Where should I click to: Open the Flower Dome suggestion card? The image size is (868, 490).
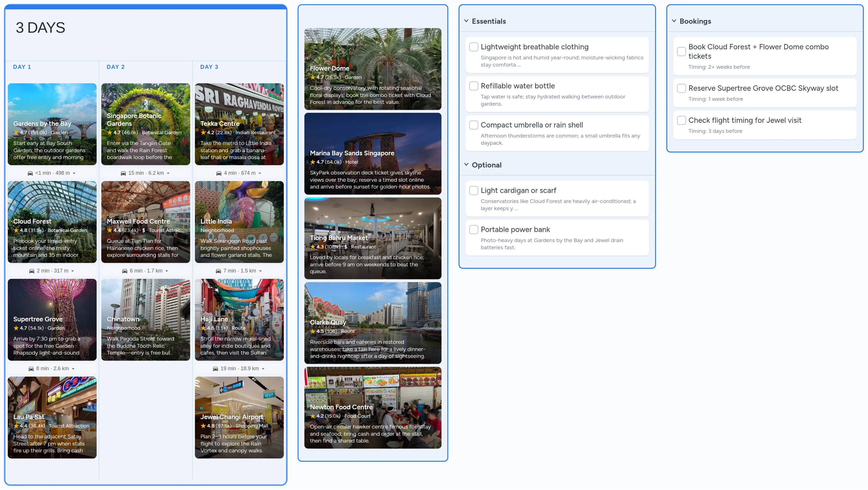[x=373, y=69]
